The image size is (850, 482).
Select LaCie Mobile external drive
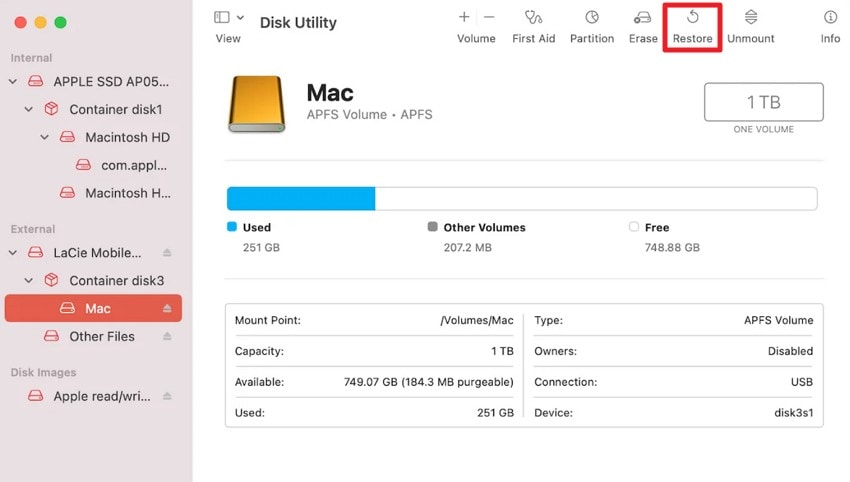(x=97, y=253)
